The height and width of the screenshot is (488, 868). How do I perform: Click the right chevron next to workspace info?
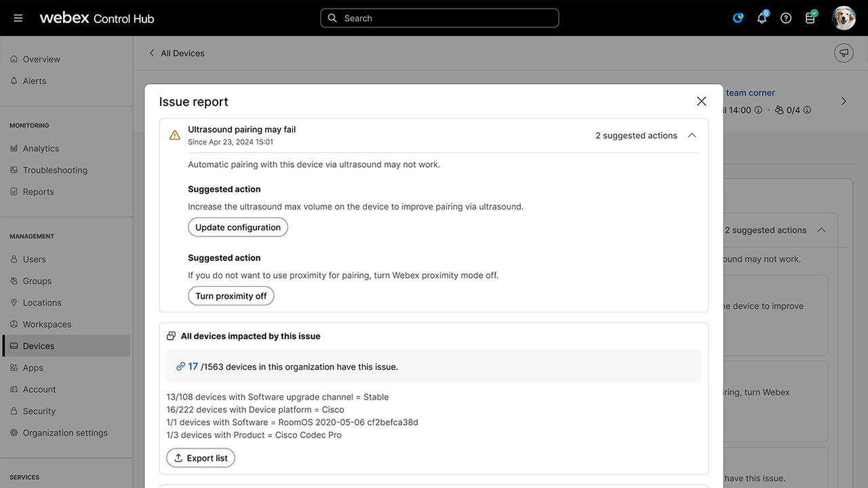pyautogui.click(x=844, y=102)
